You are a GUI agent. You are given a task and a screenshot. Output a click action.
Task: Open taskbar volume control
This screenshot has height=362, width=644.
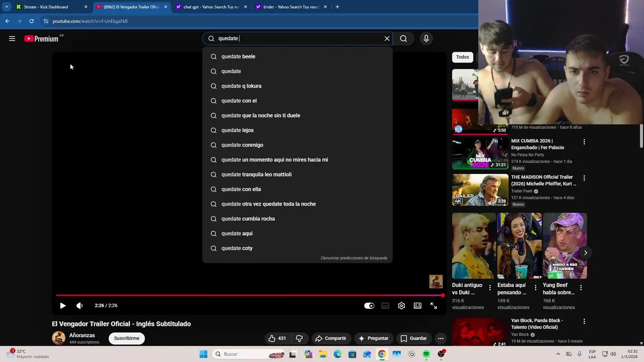613,354
